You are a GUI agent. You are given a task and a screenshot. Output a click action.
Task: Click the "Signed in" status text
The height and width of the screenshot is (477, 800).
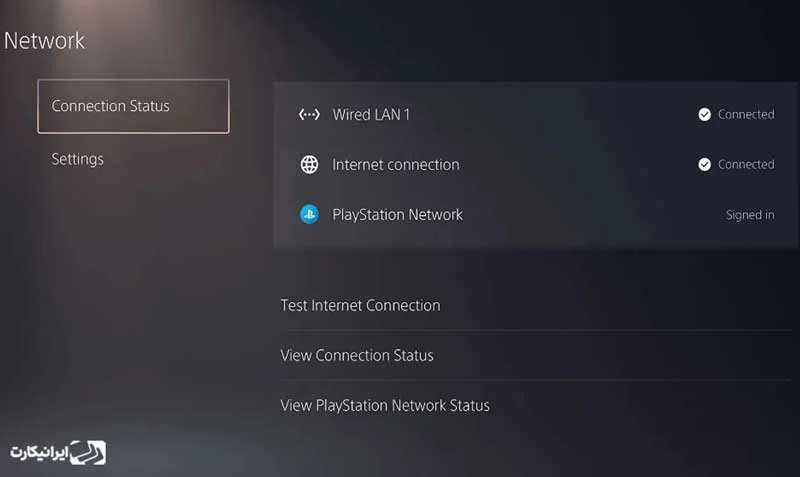coord(750,215)
